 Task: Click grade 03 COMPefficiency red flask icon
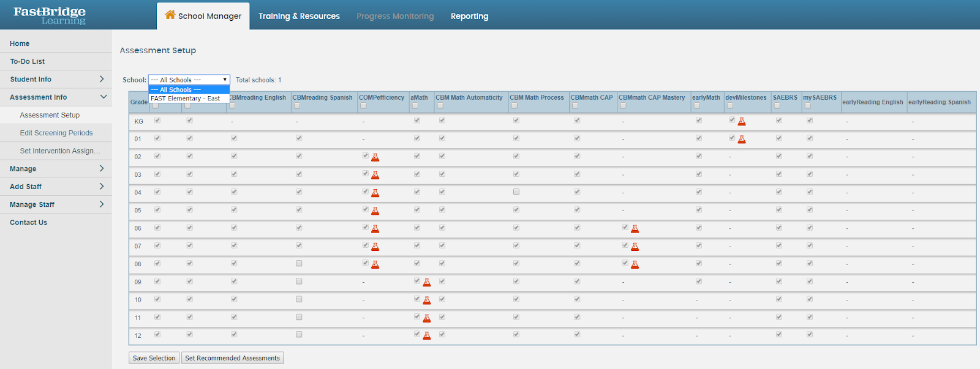[x=375, y=175]
